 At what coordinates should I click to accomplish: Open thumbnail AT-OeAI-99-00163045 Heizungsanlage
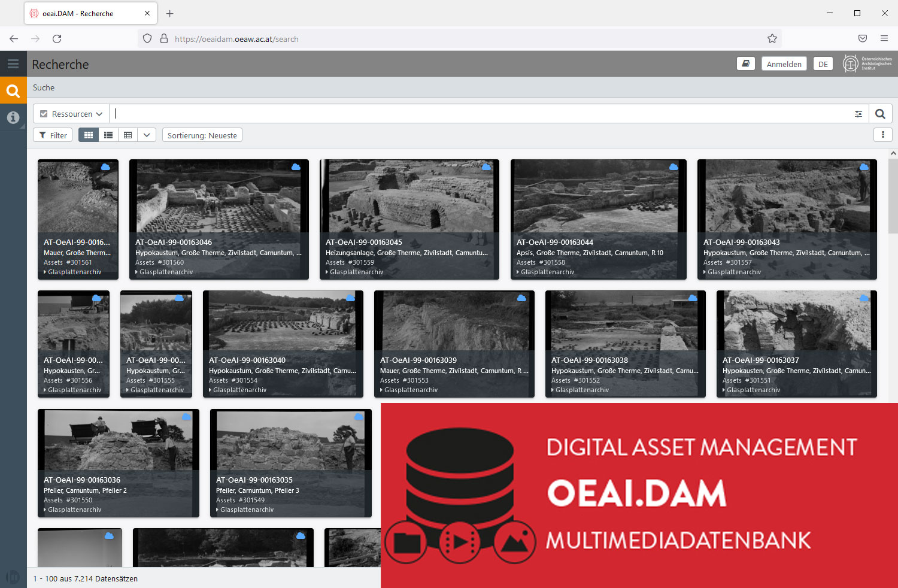[x=409, y=219]
